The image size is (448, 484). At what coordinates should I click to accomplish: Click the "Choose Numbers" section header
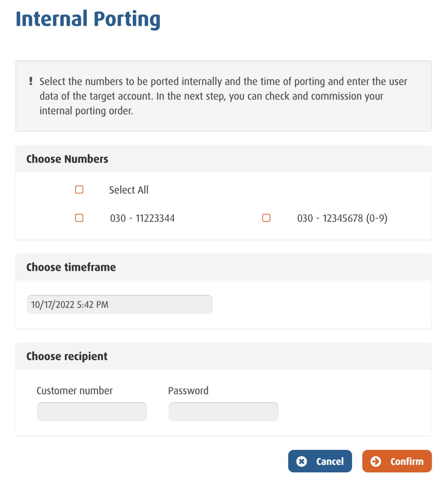(x=67, y=159)
